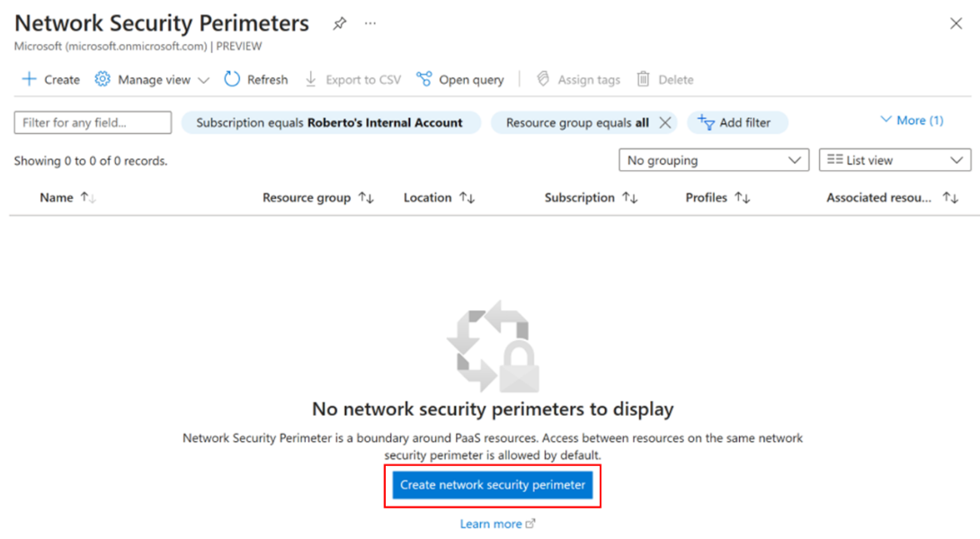Click the Manage view gear icon

tap(102, 79)
